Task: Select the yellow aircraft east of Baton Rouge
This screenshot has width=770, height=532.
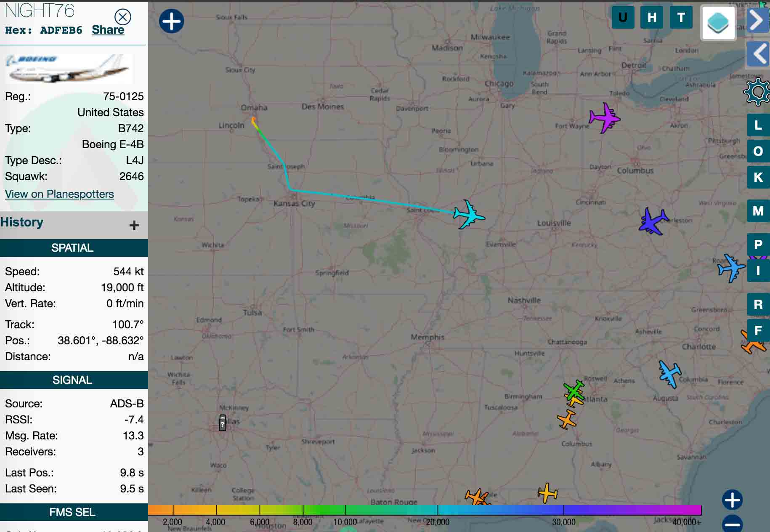Action: 547,493
